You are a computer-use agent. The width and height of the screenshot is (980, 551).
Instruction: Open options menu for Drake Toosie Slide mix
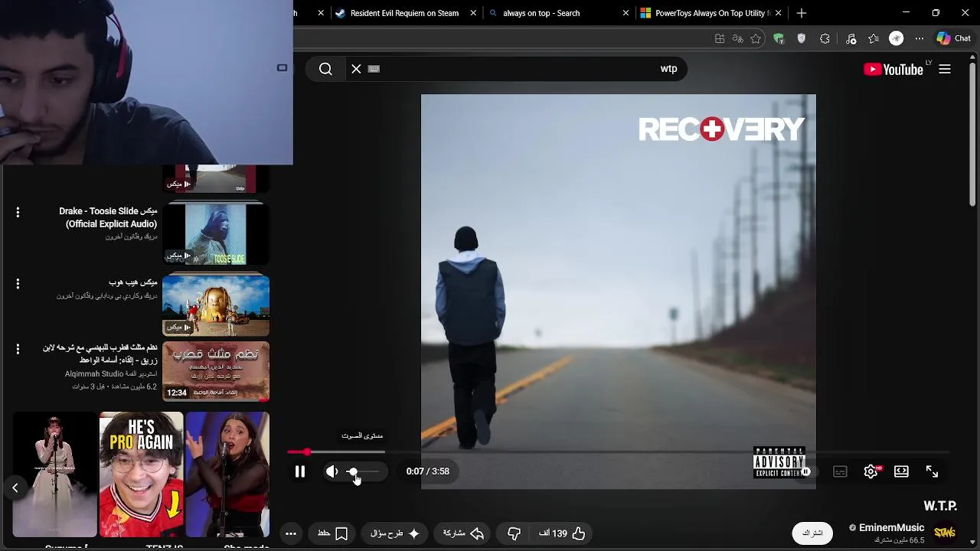18,212
